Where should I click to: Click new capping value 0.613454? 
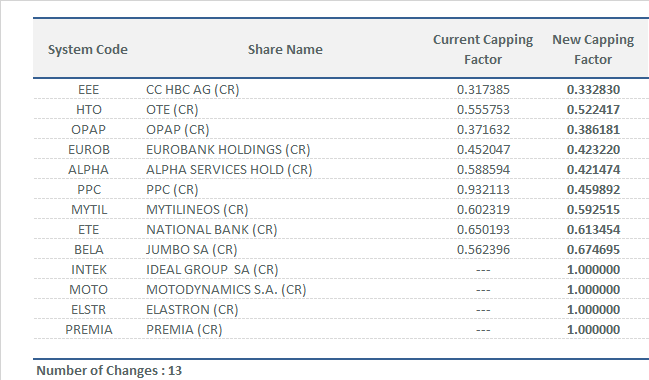click(x=593, y=229)
